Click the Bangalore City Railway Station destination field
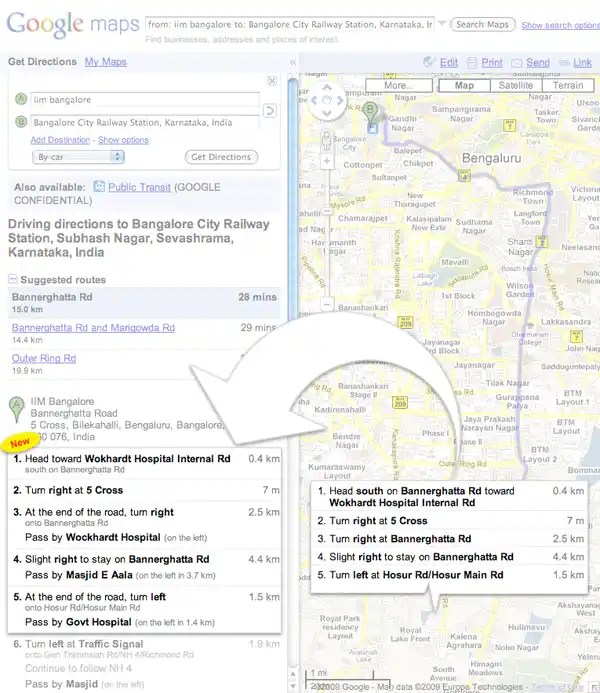This screenshot has height=693, width=600. coord(145,122)
